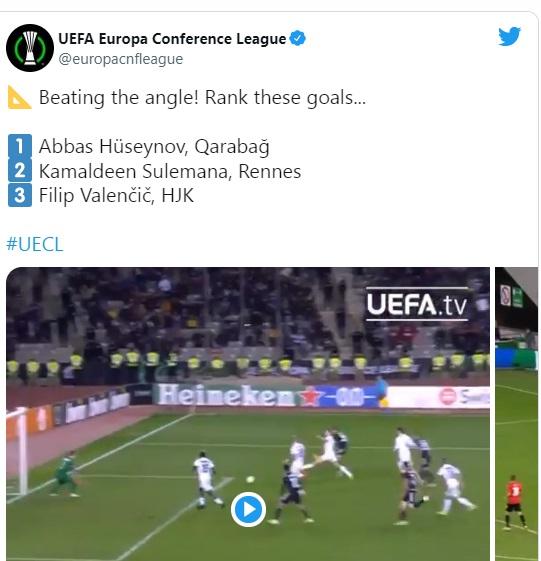Click the blue verified checkmark badge
This screenshot has width=541, height=561.
(297, 38)
